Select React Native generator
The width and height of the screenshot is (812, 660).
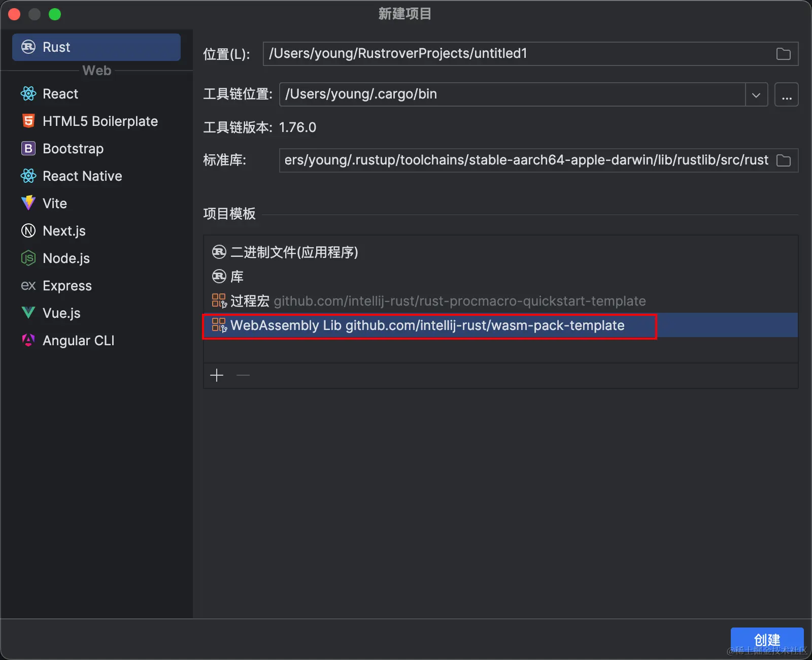pyautogui.click(x=96, y=176)
